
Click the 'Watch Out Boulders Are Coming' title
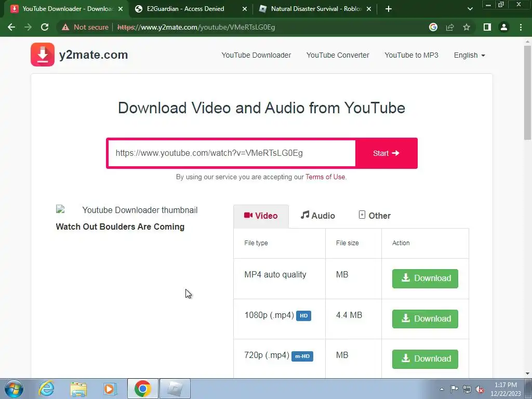(120, 227)
